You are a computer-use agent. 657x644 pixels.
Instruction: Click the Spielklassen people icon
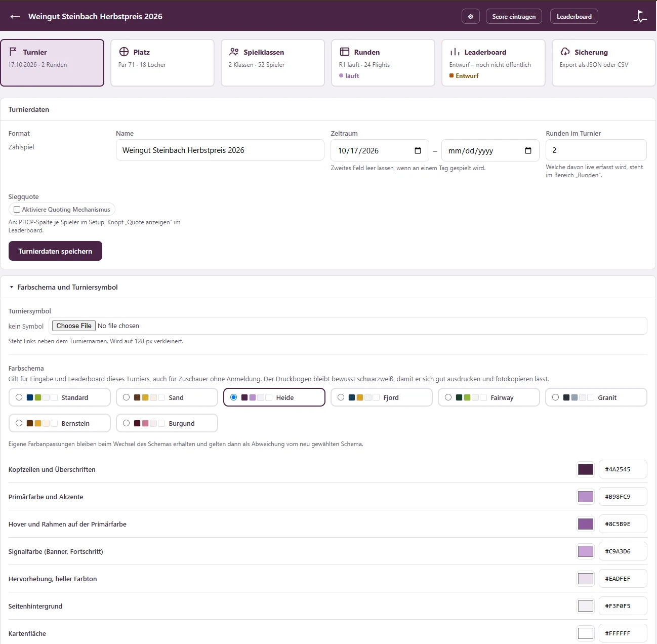tap(234, 52)
